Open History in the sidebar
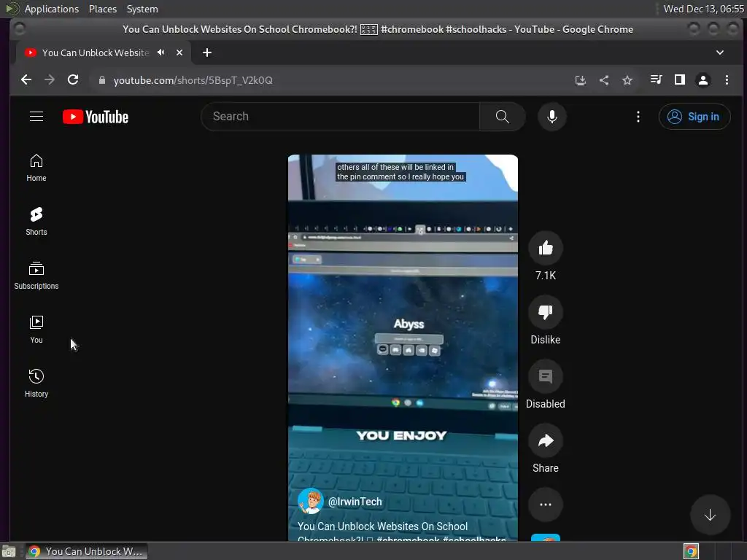Image resolution: width=747 pixels, height=560 pixels. point(36,384)
